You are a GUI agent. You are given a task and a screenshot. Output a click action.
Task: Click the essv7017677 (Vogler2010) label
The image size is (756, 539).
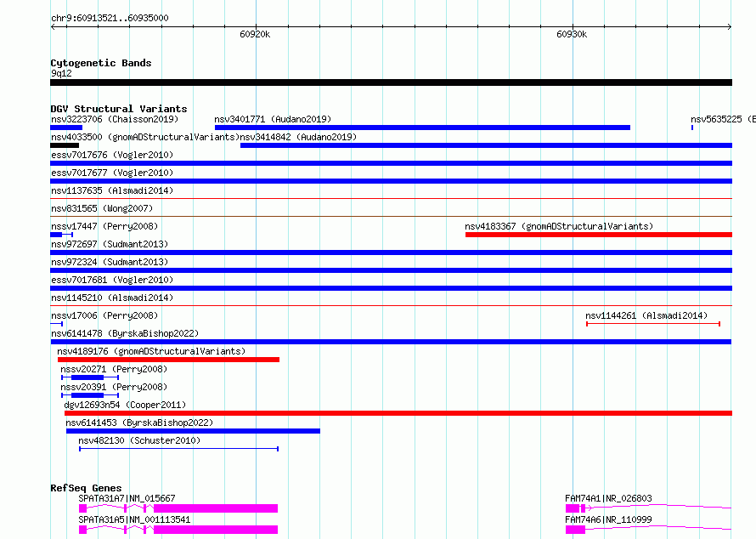(x=112, y=173)
